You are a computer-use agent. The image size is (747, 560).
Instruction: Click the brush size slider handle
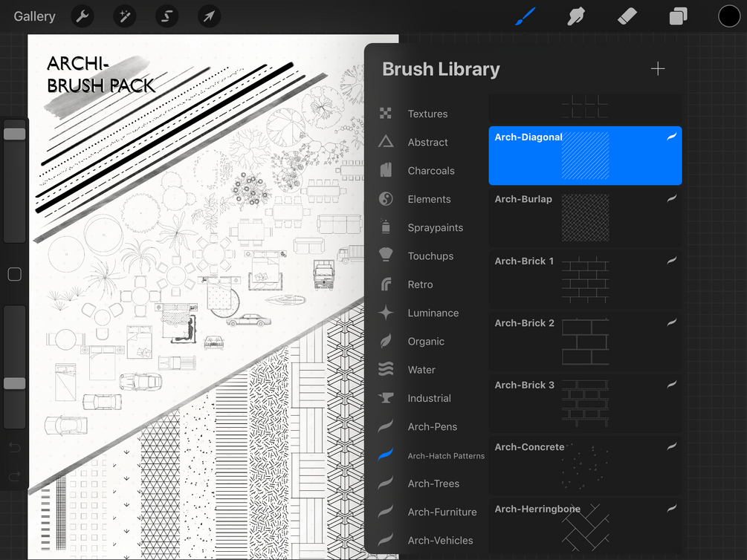coord(15,134)
